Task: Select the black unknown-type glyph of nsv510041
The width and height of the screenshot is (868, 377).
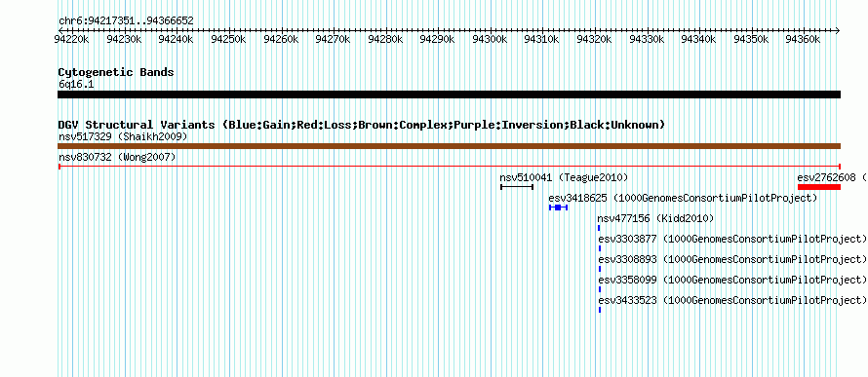Action: tap(517, 187)
